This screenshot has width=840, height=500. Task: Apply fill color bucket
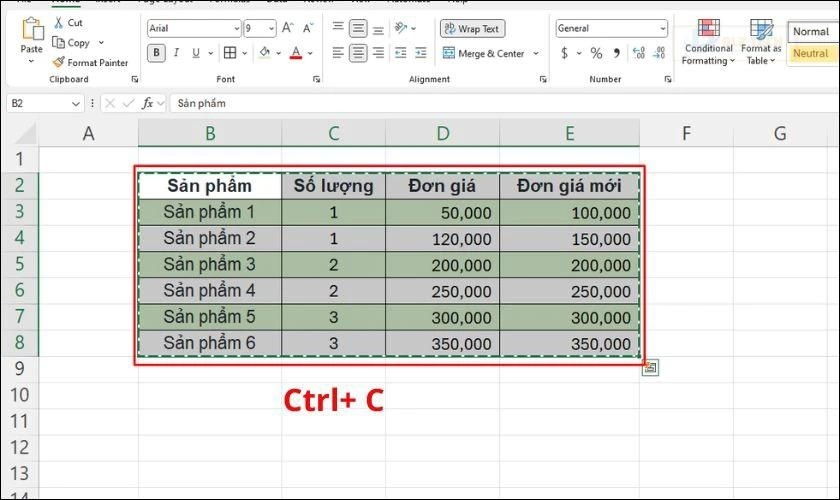point(265,53)
